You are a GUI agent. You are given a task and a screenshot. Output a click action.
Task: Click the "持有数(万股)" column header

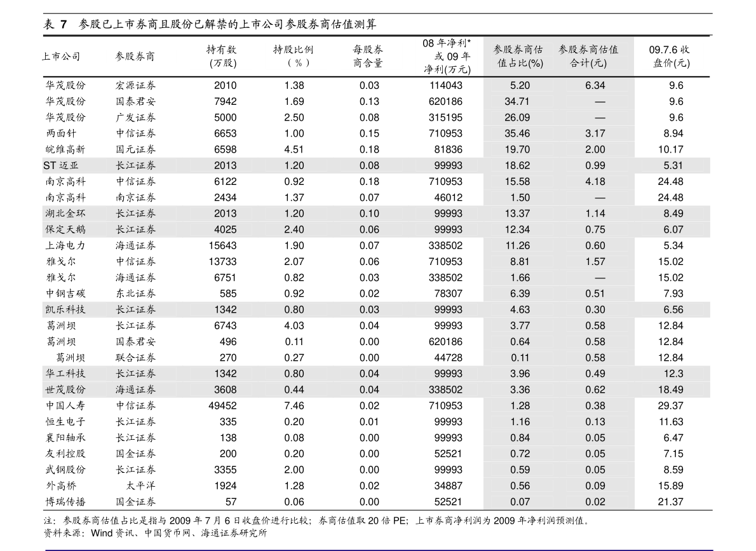point(222,57)
